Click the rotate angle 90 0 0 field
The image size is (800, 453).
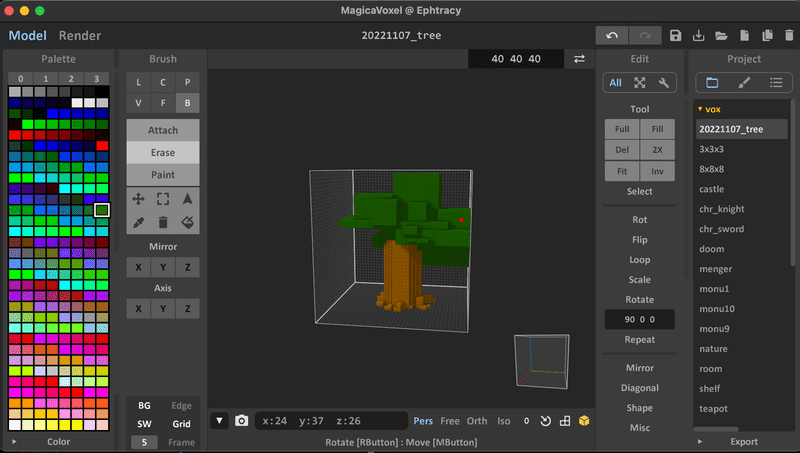[639, 319]
